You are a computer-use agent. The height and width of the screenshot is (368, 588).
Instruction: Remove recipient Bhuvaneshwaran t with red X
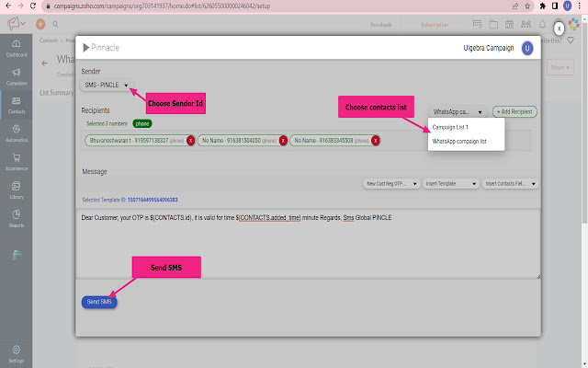[x=190, y=141]
